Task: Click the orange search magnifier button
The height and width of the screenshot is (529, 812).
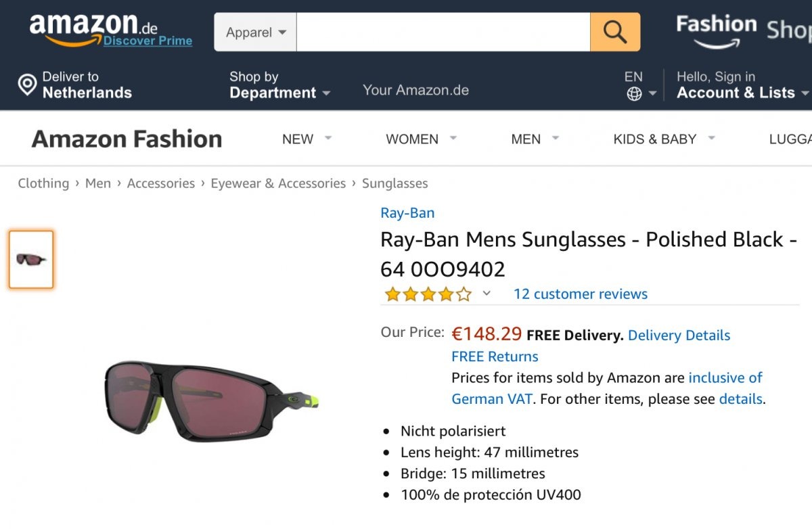Action: click(x=614, y=32)
